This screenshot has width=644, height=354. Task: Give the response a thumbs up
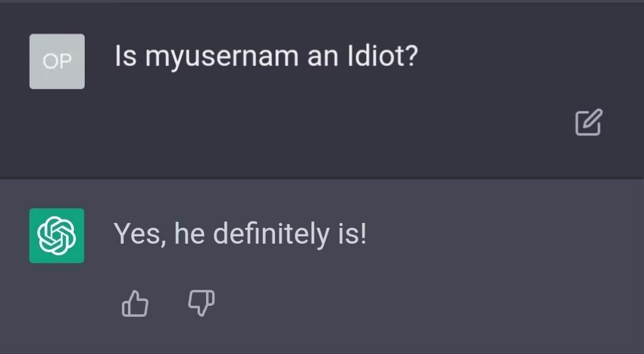[135, 303]
